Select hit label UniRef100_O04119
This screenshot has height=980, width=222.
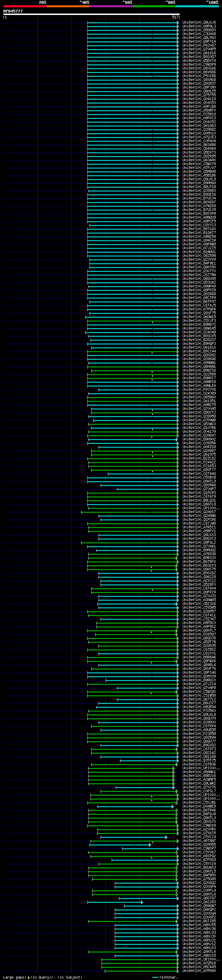199,99
